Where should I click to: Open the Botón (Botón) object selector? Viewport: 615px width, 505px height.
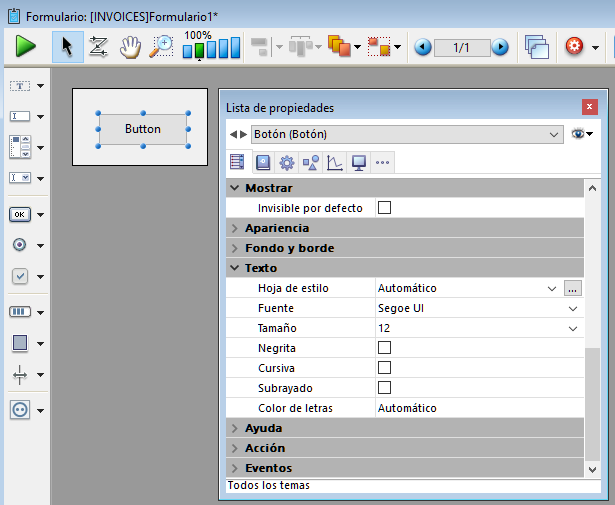coord(406,134)
